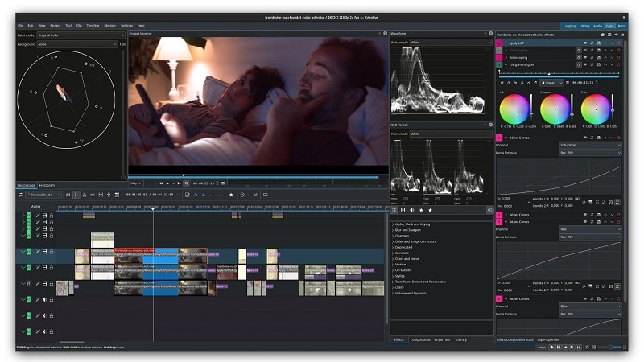Open the Channel Saturation dropdown in Bézier Curves
Screen dimensions: 644x362
pyautogui.click(x=590, y=146)
